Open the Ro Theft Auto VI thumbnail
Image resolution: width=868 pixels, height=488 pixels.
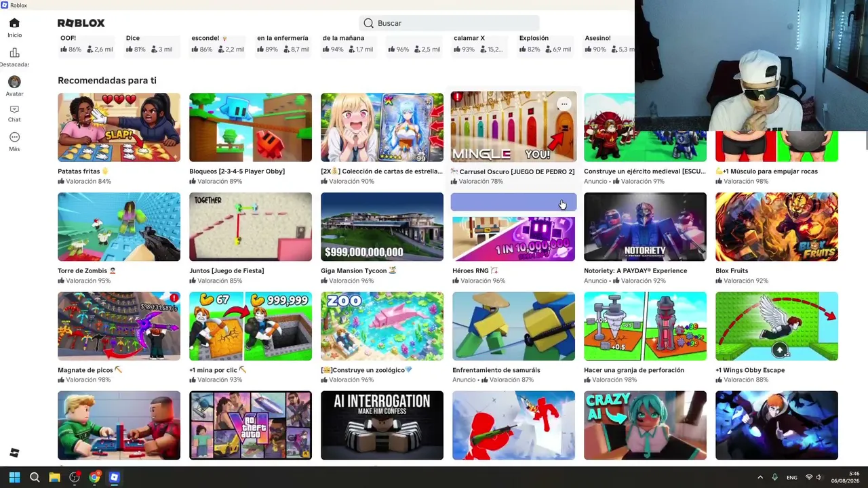(x=250, y=426)
